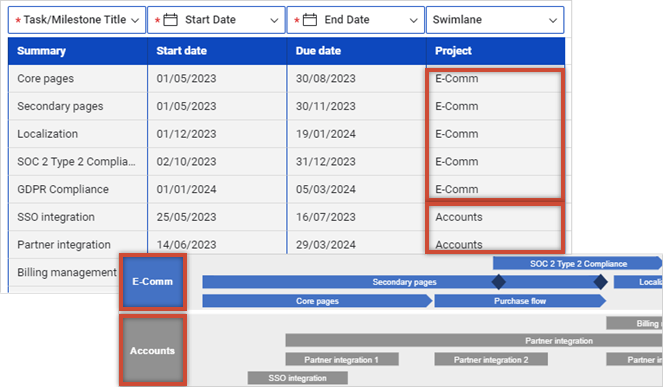Select the E-Comm swimlane header
The height and width of the screenshot is (387, 663).
click(153, 282)
